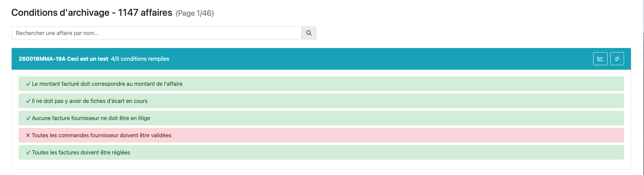Click empty area of teal affaire header bar
The image size is (644, 175).
[378, 59]
